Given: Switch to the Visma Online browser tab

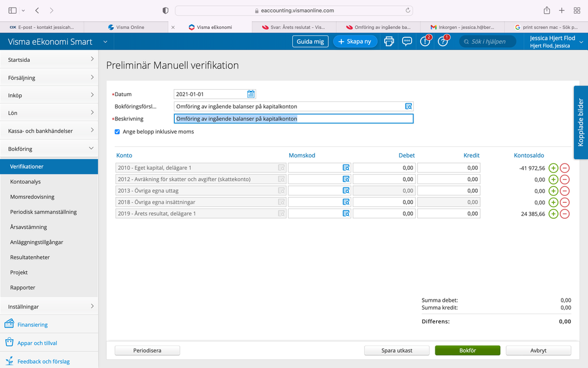Looking at the screenshot, I should click(x=130, y=27).
